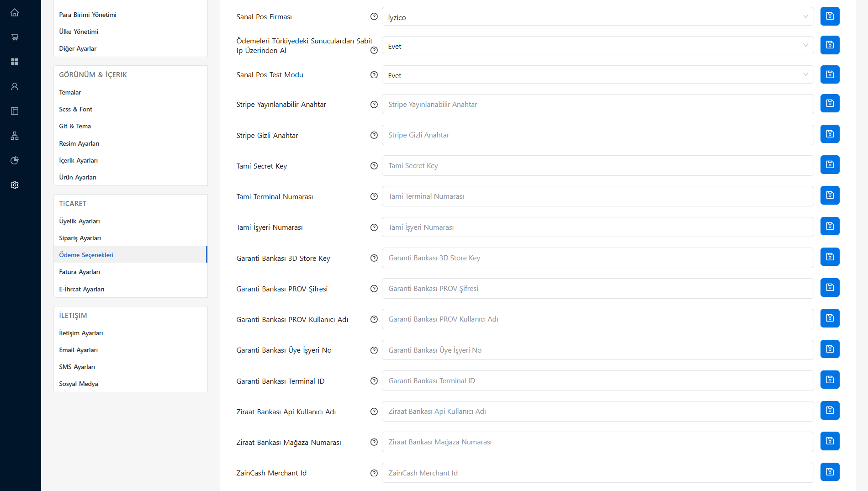Focus the Tami Terminal Numarası input
Image resolution: width=868 pixels, height=491 pixels.
(x=598, y=196)
